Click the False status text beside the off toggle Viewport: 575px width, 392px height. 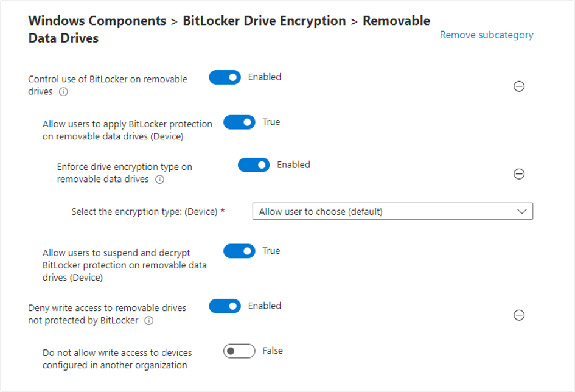pyautogui.click(x=273, y=351)
